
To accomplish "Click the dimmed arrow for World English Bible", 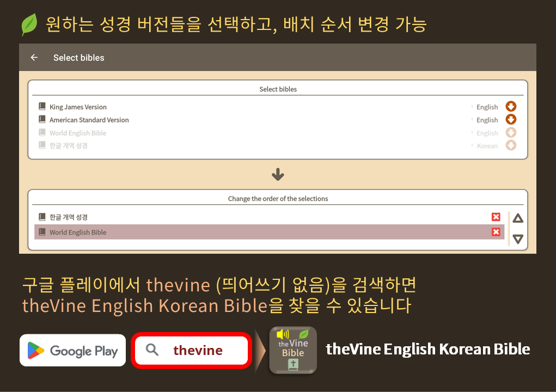I will point(511,132).
